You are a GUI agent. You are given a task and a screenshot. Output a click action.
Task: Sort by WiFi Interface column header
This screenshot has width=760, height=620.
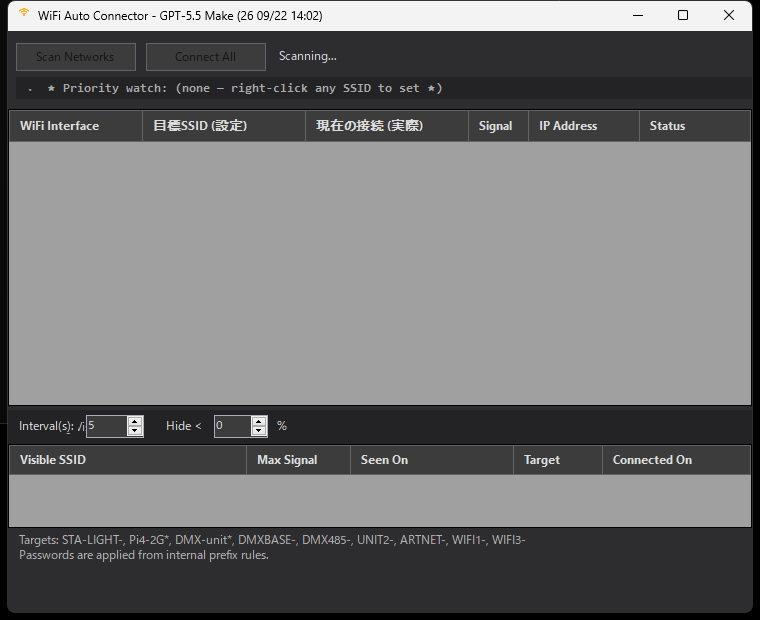pyautogui.click(x=76, y=126)
